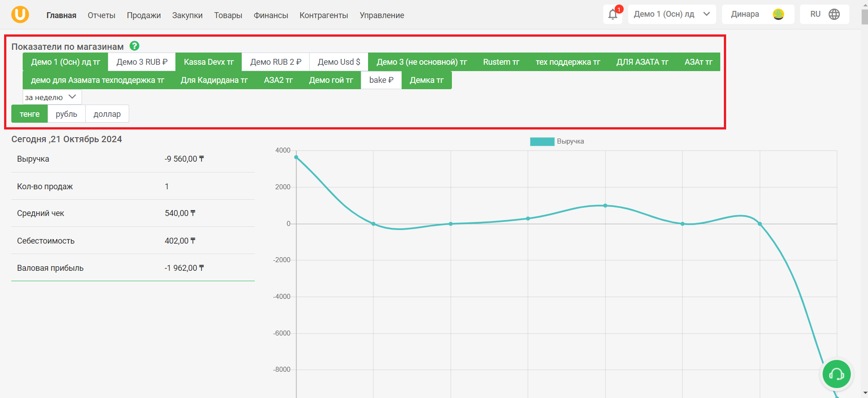This screenshot has height=398, width=868.
Task: Toggle store Kassa Devx тг
Action: [x=209, y=62]
